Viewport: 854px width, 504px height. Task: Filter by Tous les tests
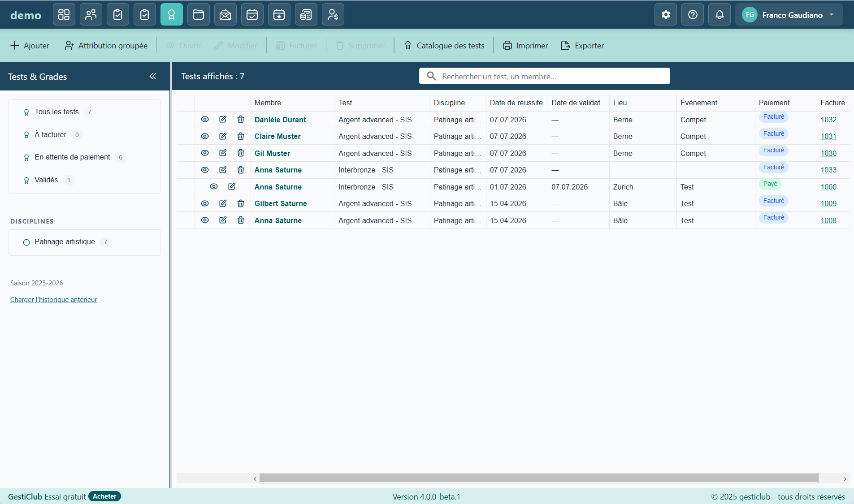84,112
